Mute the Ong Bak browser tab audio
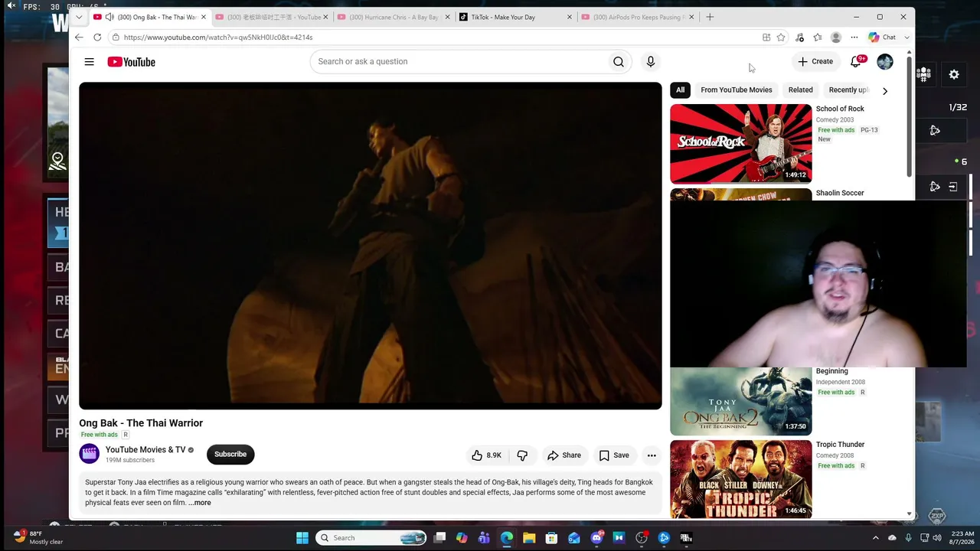This screenshot has height=551, width=980. pos(109,17)
